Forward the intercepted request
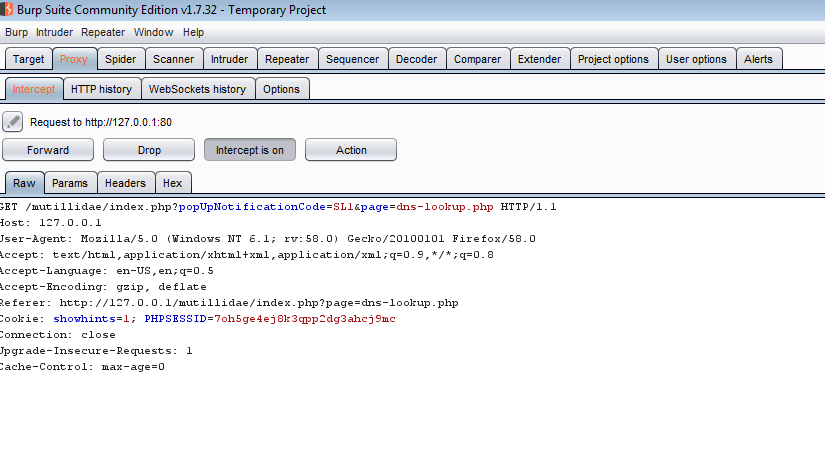This screenshot has height=454, width=825. click(x=48, y=150)
